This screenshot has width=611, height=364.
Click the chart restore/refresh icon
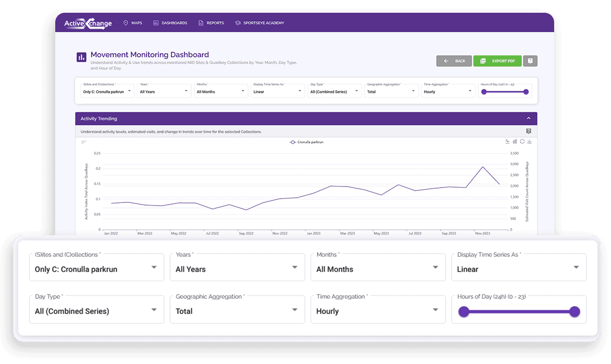pos(522,141)
